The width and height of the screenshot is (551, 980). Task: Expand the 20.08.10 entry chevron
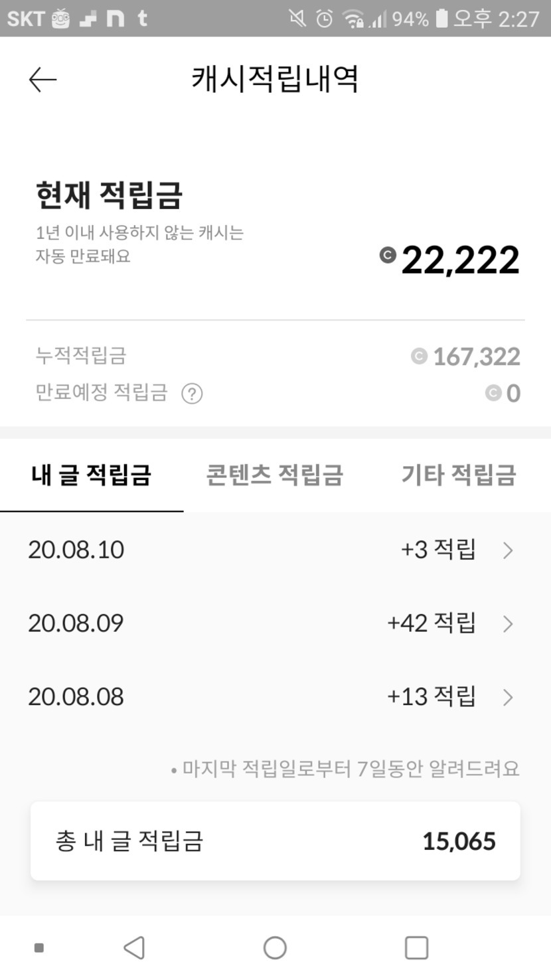pos(508,550)
